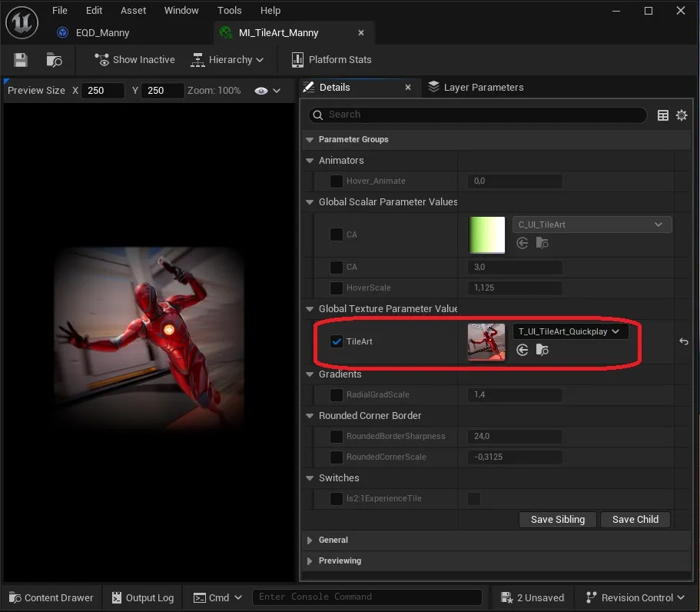Use selected asset for TileArt texture
Screen dimensions: 700x612
[x=523, y=350]
